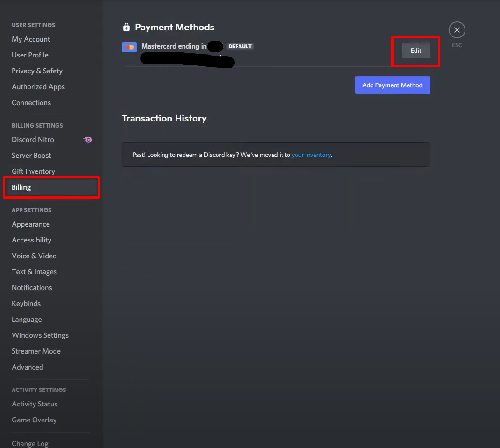Click the ACTIVITY SETTINGS section header

pos(39,390)
